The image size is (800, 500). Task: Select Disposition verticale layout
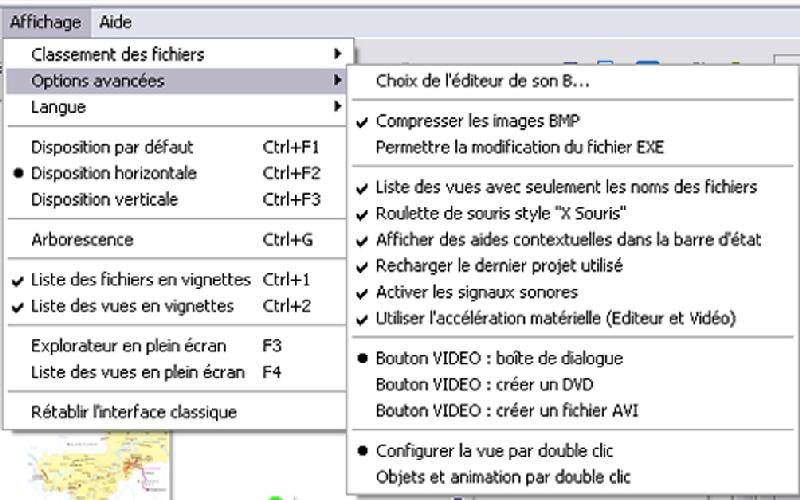[177, 199]
